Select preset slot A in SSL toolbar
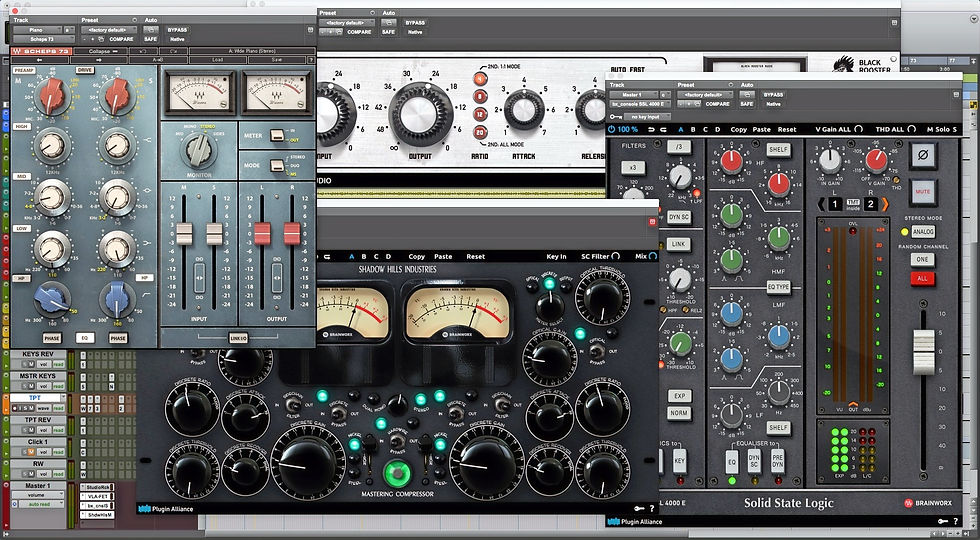 [681, 129]
